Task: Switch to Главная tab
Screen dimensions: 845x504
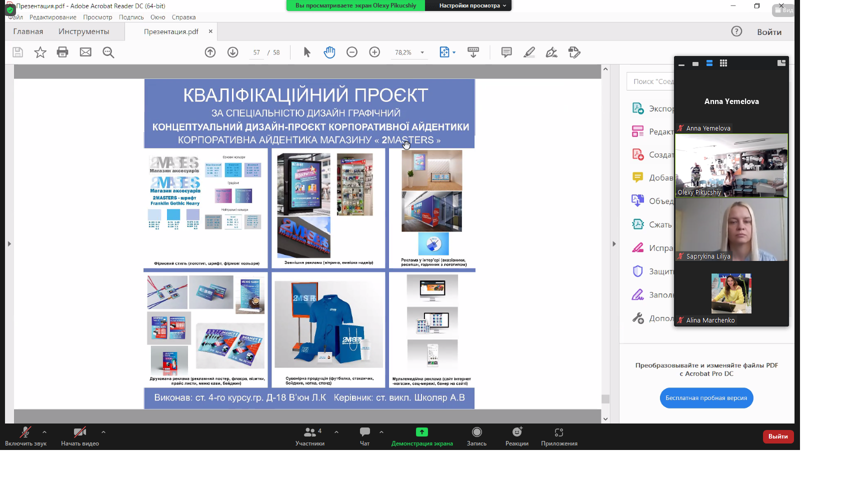Action: click(x=28, y=31)
